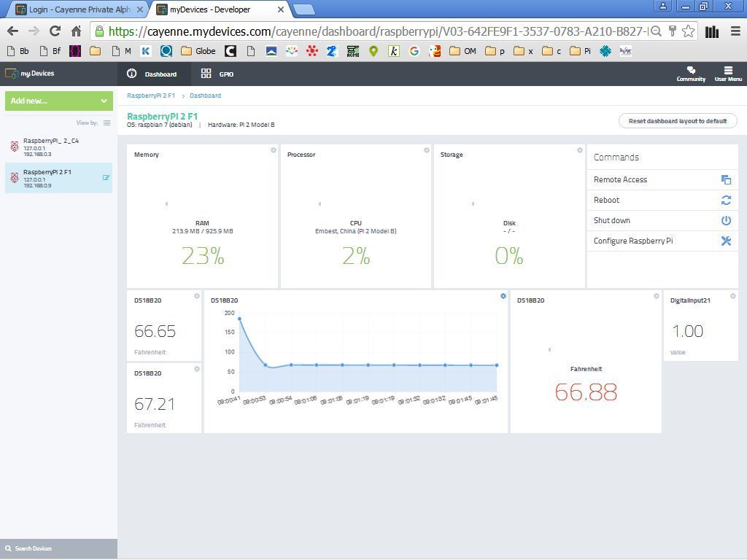Click the zoom magnifier icon in address bar
747x560 pixels.
tap(657, 31)
